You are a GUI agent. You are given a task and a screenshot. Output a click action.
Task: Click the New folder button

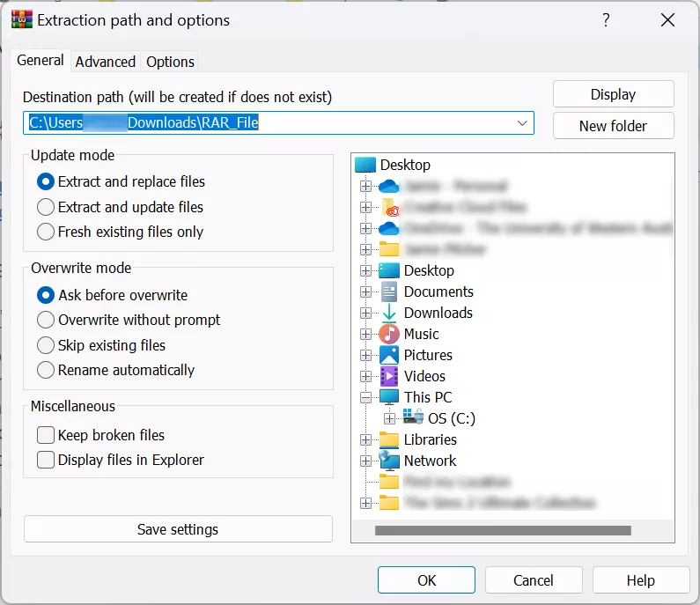pyautogui.click(x=613, y=126)
